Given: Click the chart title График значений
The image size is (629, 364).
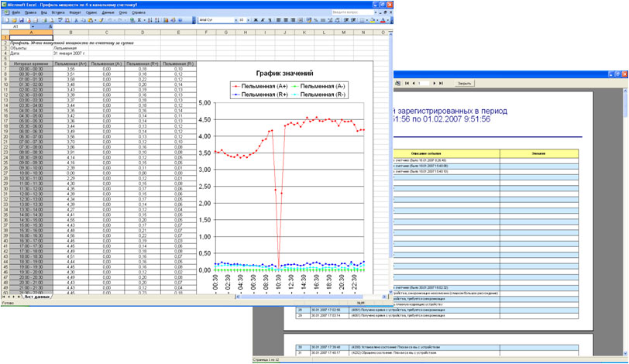Looking at the screenshot, I should [284, 74].
